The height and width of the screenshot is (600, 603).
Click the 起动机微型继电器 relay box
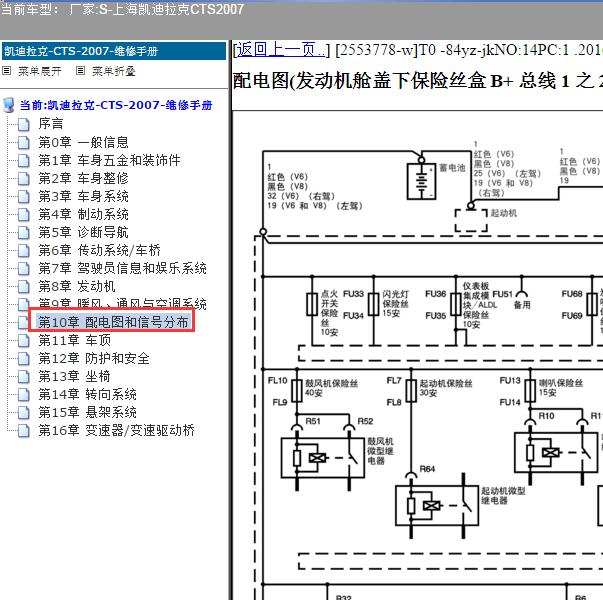click(437, 505)
